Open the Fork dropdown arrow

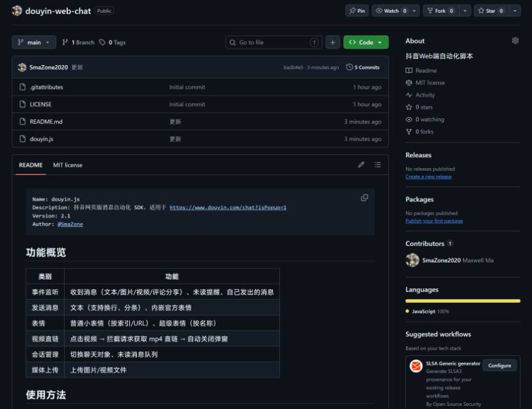pos(465,11)
